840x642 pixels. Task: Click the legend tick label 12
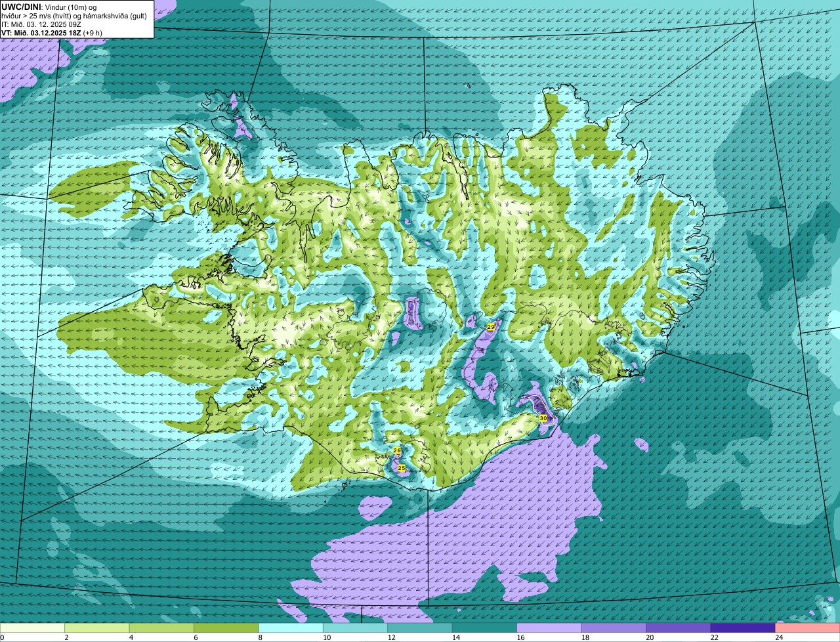[391, 637]
